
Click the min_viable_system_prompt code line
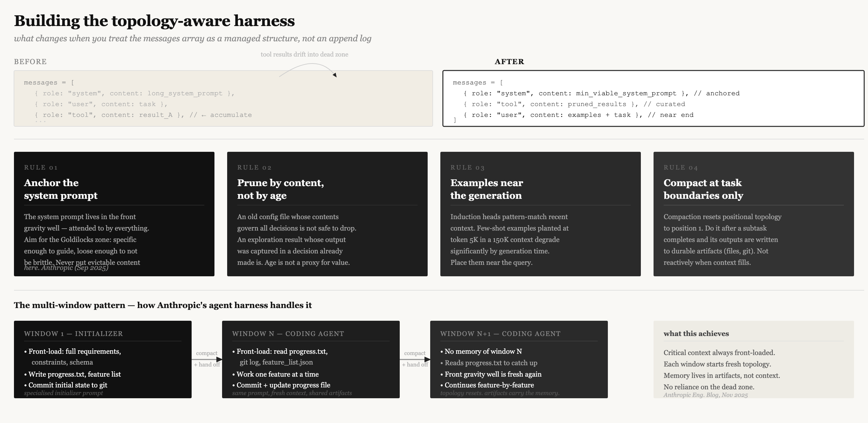(601, 93)
